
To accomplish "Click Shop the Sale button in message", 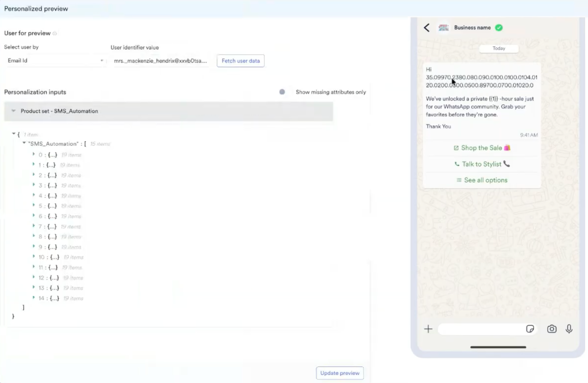I will click(482, 148).
